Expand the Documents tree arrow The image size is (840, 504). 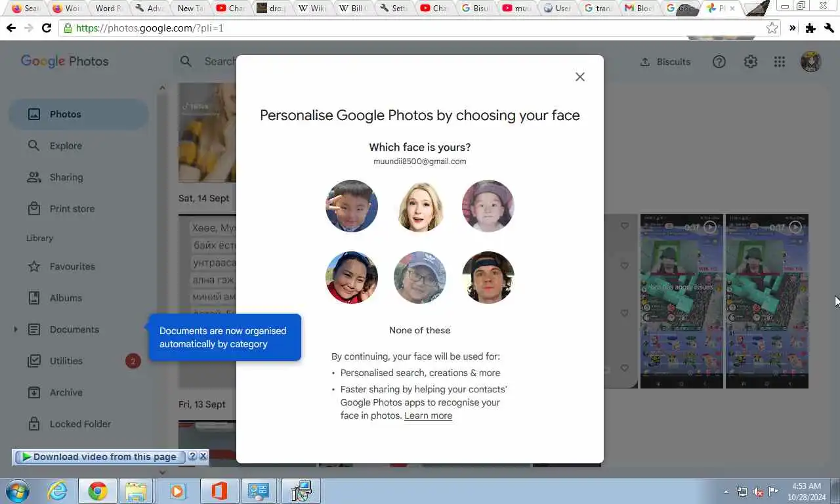(x=16, y=329)
